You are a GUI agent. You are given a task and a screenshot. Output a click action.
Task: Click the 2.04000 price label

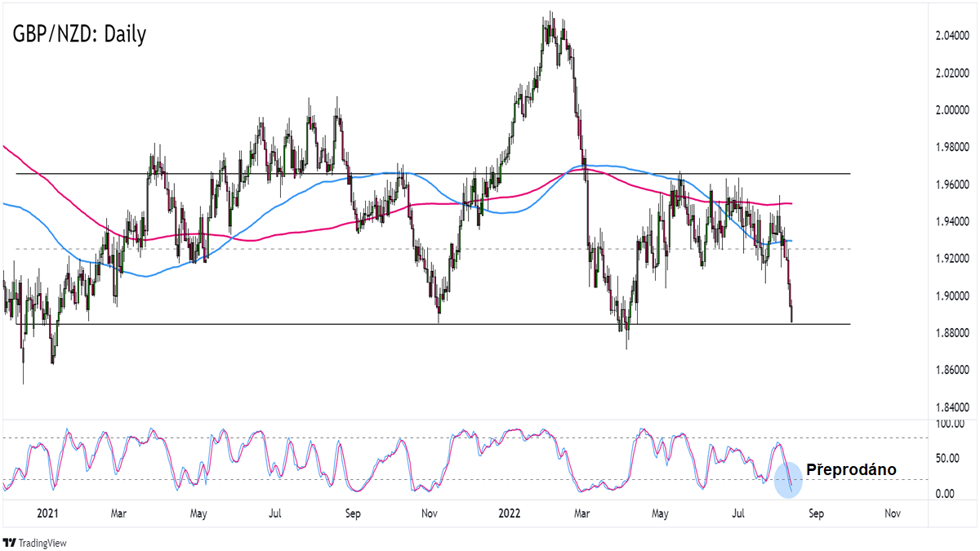click(953, 36)
